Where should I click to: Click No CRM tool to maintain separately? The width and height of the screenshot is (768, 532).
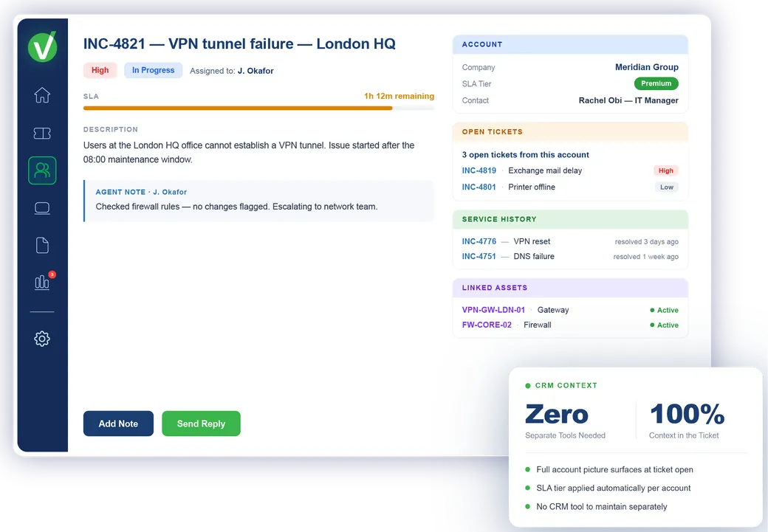[x=601, y=507]
